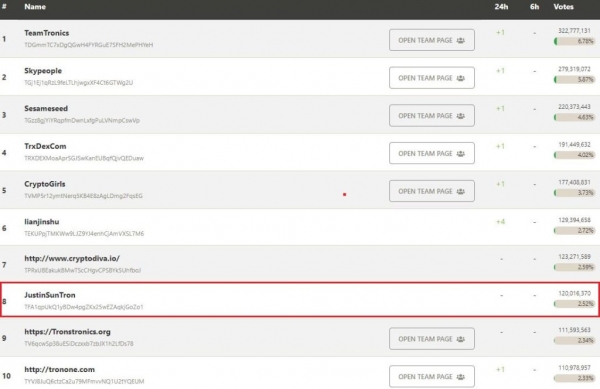The image size is (600, 389).
Task: Click CryptoGirls vote count 177,408,831
Action: [x=574, y=182]
